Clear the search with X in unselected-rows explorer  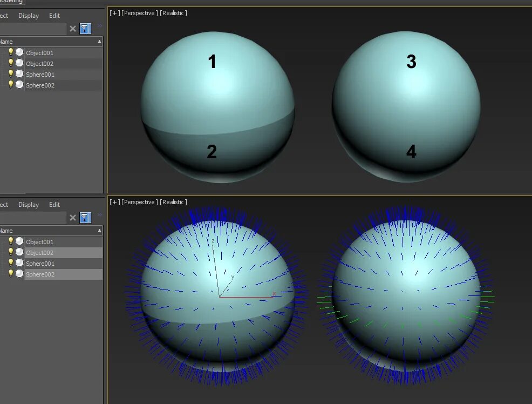coord(73,29)
